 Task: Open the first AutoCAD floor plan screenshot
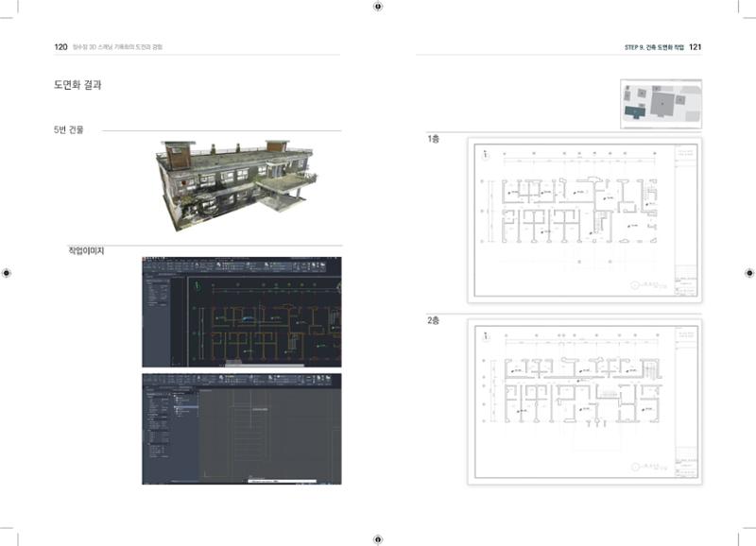click(x=242, y=312)
